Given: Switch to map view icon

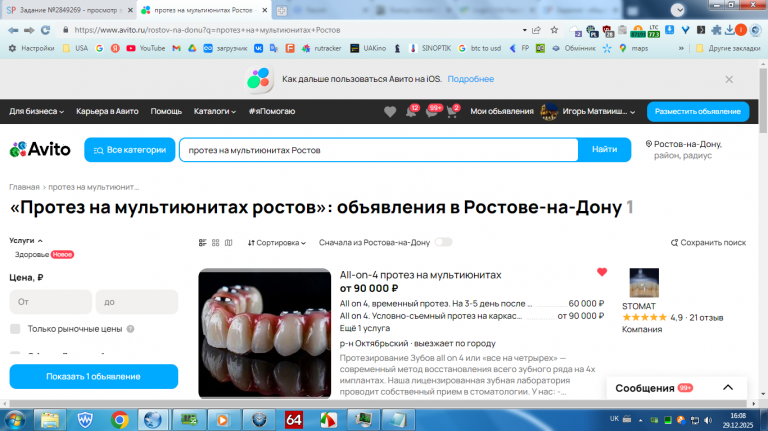Looking at the screenshot, I should [x=228, y=242].
